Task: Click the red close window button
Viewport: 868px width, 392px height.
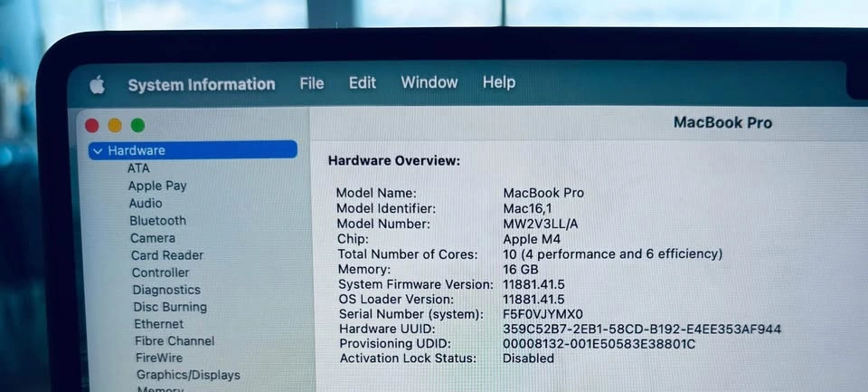Action: tap(92, 126)
